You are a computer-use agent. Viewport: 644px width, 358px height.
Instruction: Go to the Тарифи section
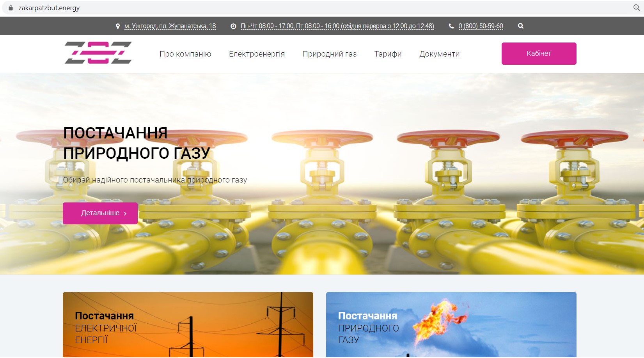(388, 54)
